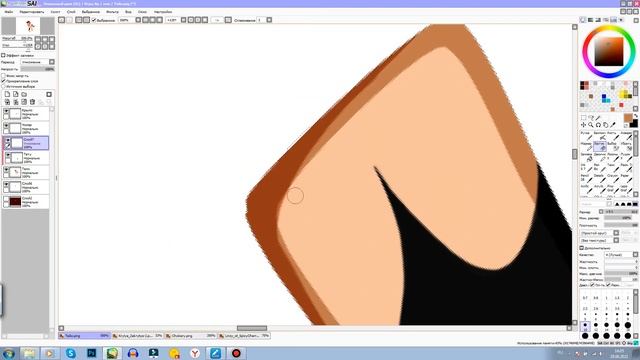Select the rotate view tool

(x=598, y=125)
